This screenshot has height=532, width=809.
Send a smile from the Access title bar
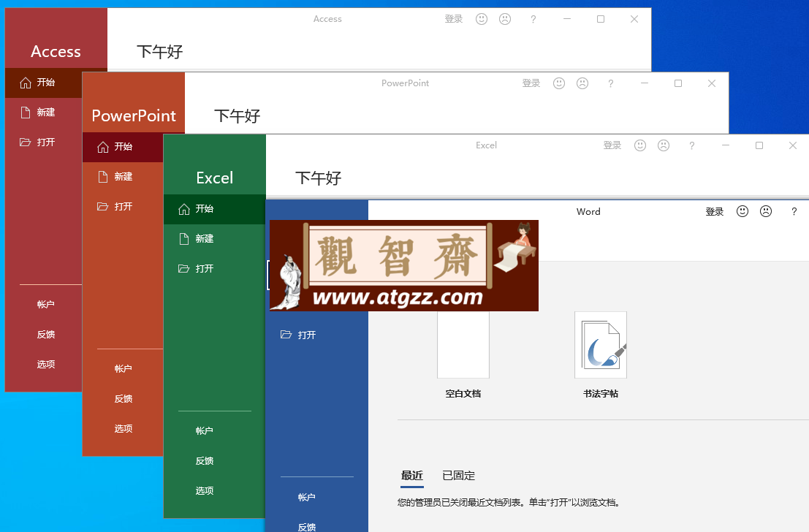(482, 19)
